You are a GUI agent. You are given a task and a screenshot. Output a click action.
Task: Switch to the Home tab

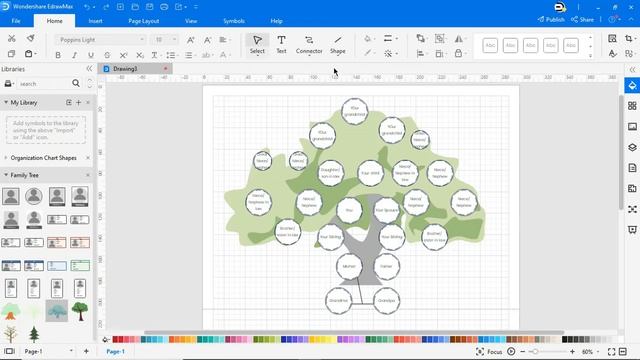coord(54,21)
